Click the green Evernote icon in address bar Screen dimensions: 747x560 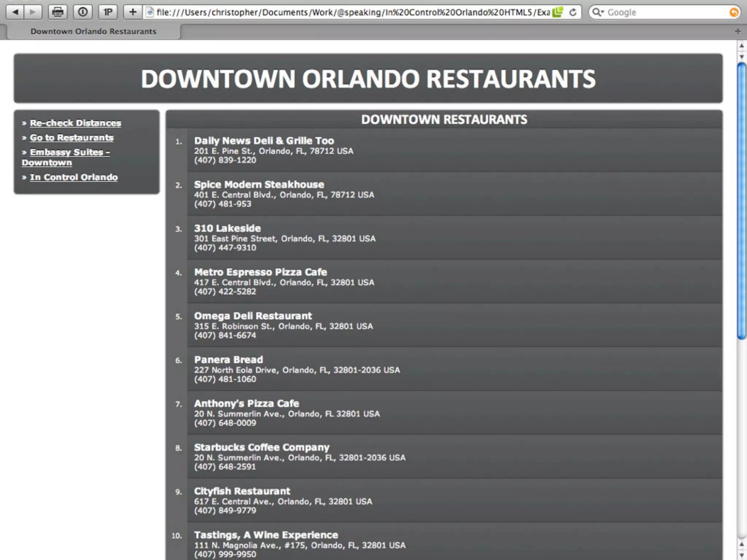coord(557,12)
